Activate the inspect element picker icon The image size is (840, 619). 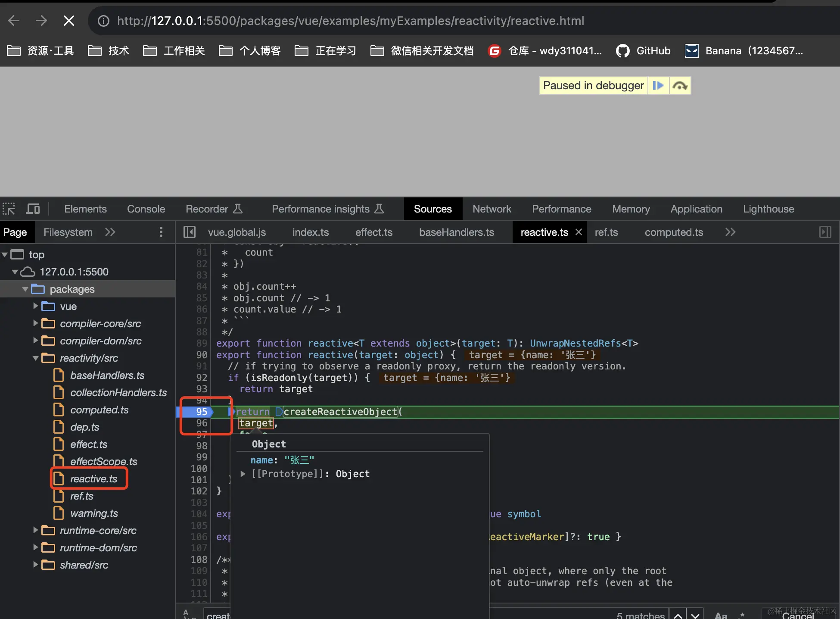(9, 209)
